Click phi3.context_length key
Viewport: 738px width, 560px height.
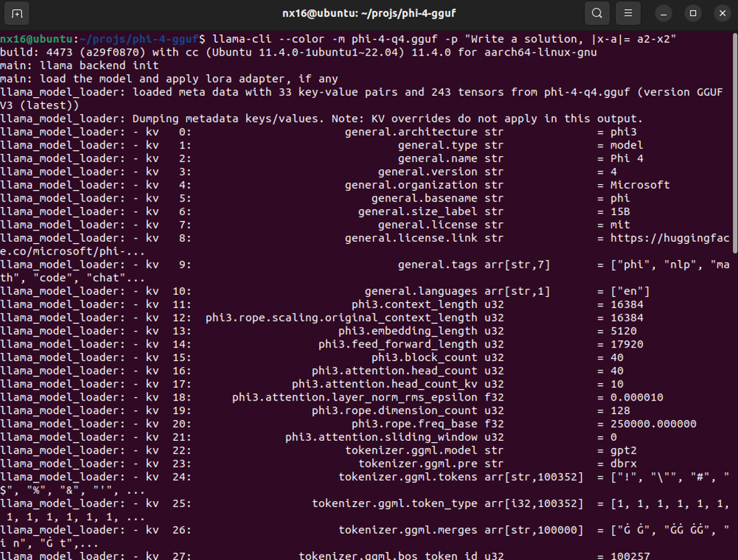point(414,304)
